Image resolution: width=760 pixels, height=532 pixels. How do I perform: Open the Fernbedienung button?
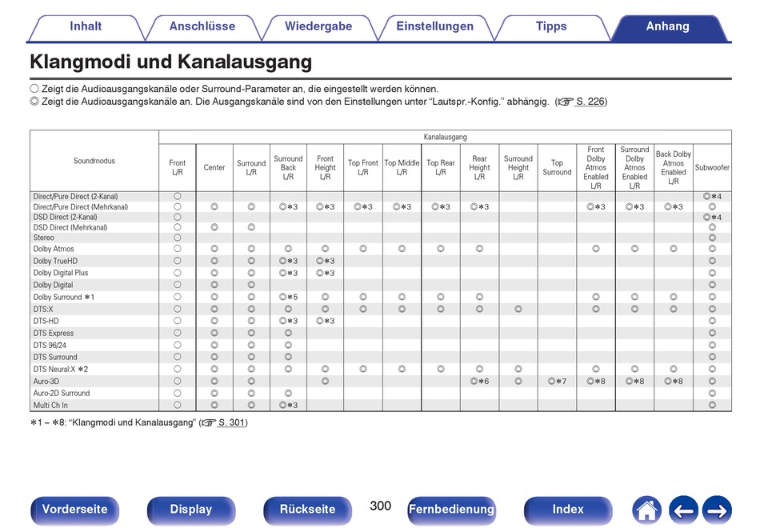click(451, 510)
